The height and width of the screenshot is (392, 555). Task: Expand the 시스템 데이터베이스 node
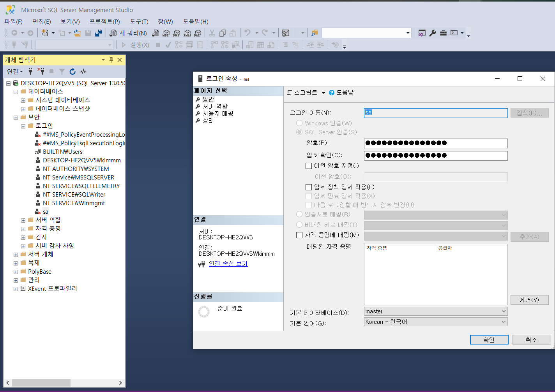(23, 100)
